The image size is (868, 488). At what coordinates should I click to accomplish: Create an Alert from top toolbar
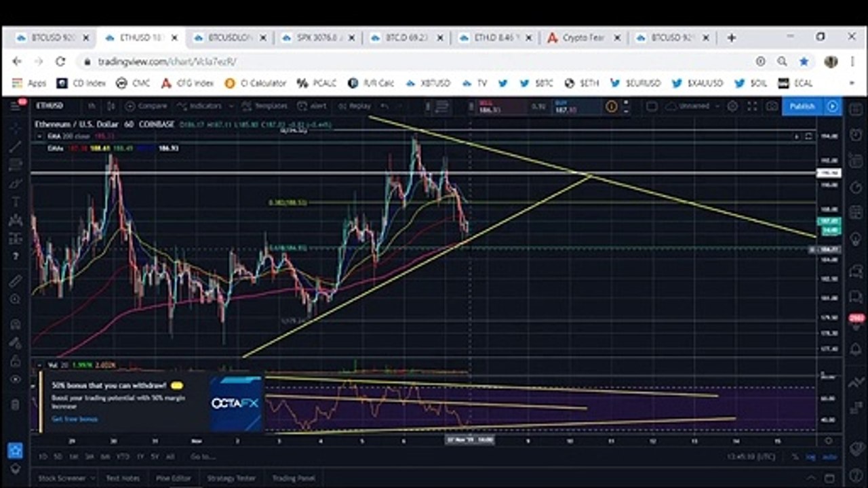tap(313, 106)
